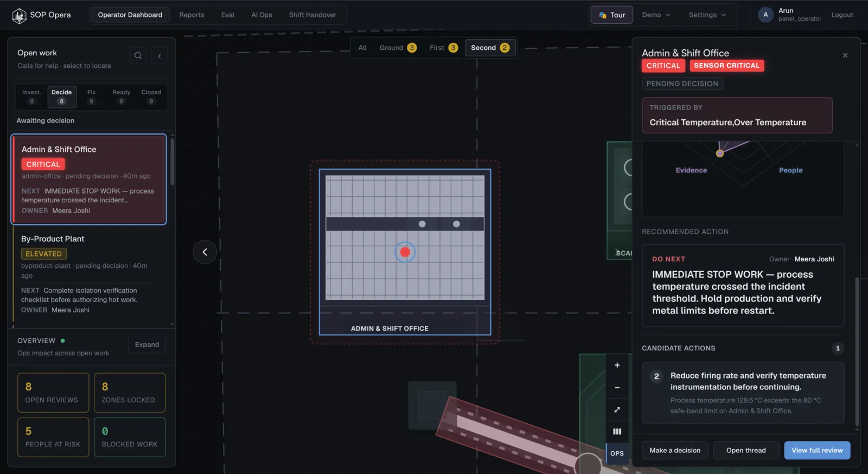Image resolution: width=868 pixels, height=474 pixels.
Task: Show All floors on map
Action: point(362,48)
